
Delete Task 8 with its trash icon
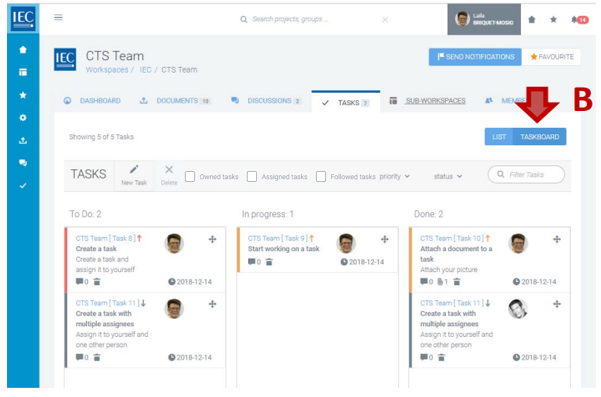(97, 282)
